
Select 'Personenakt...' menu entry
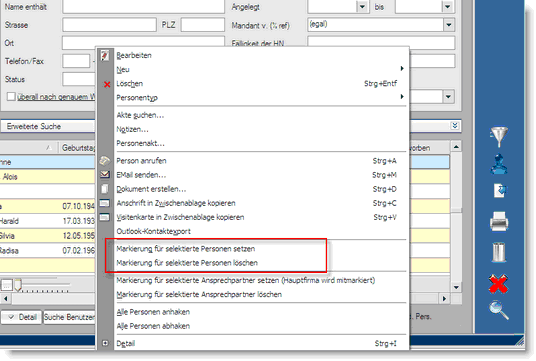pos(261,143)
